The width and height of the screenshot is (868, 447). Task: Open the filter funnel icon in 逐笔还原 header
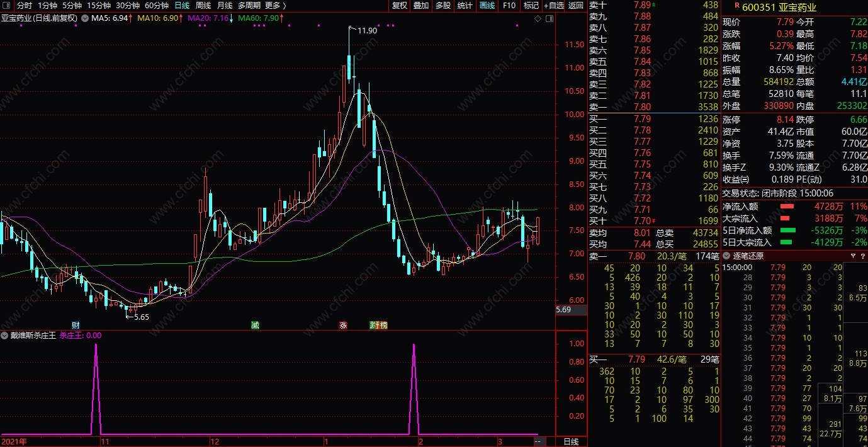point(853,256)
